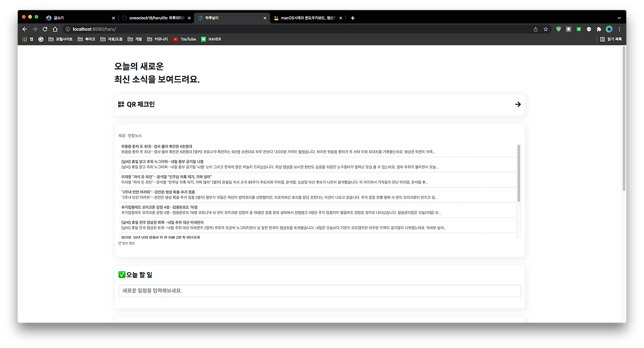Expand the tab search chevron
Screen dimensions: 644x348
point(619,18)
